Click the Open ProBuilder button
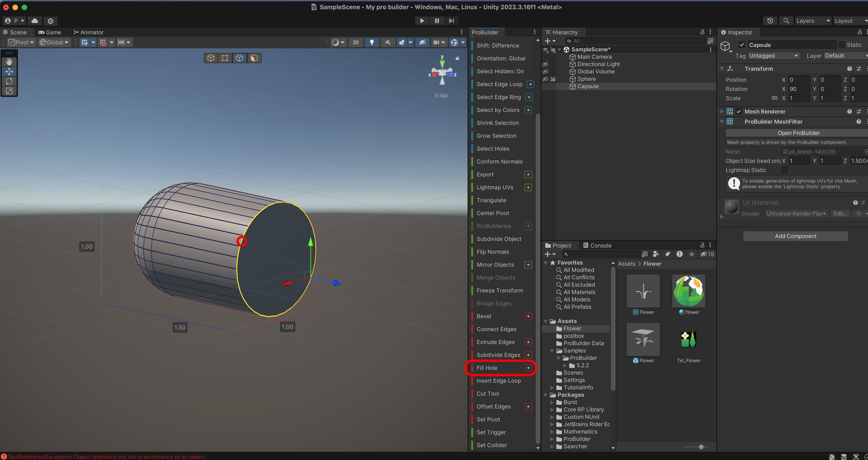The height and width of the screenshot is (460, 868). pos(798,133)
